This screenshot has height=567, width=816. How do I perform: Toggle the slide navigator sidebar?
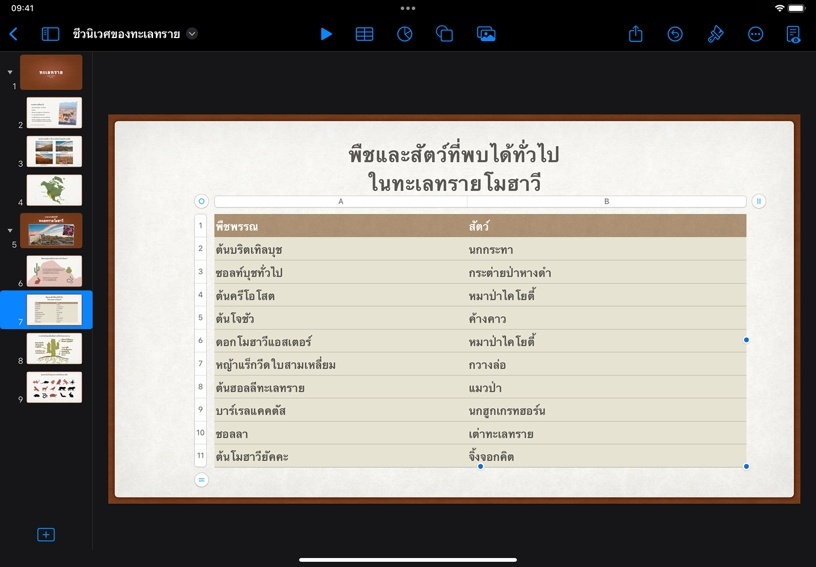(50, 34)
